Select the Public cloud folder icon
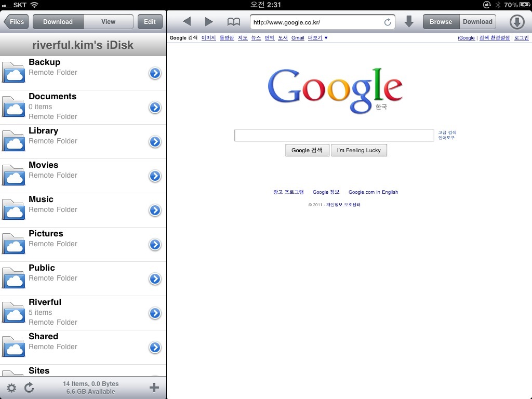532x399 pixels. pyautogui.click(x=14, y=278)
